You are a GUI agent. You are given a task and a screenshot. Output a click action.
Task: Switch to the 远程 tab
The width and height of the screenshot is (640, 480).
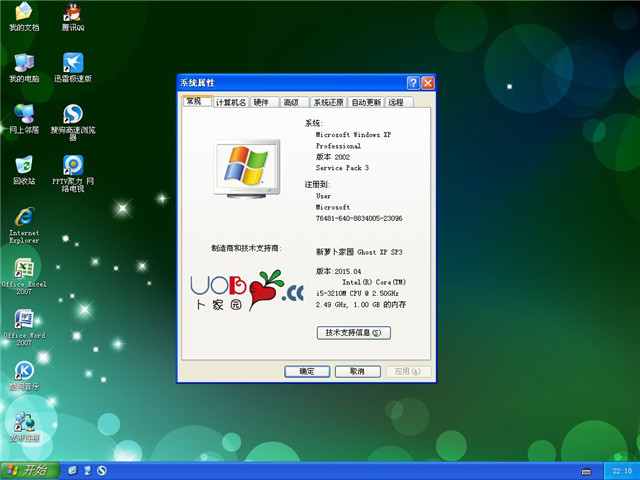click(399, 102)
